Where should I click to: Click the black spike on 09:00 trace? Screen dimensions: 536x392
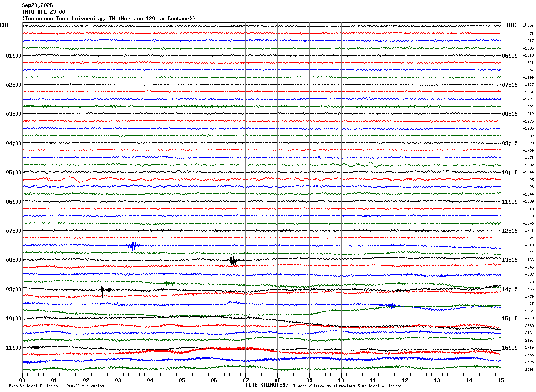pyautogui.click(x=103, y=289)
